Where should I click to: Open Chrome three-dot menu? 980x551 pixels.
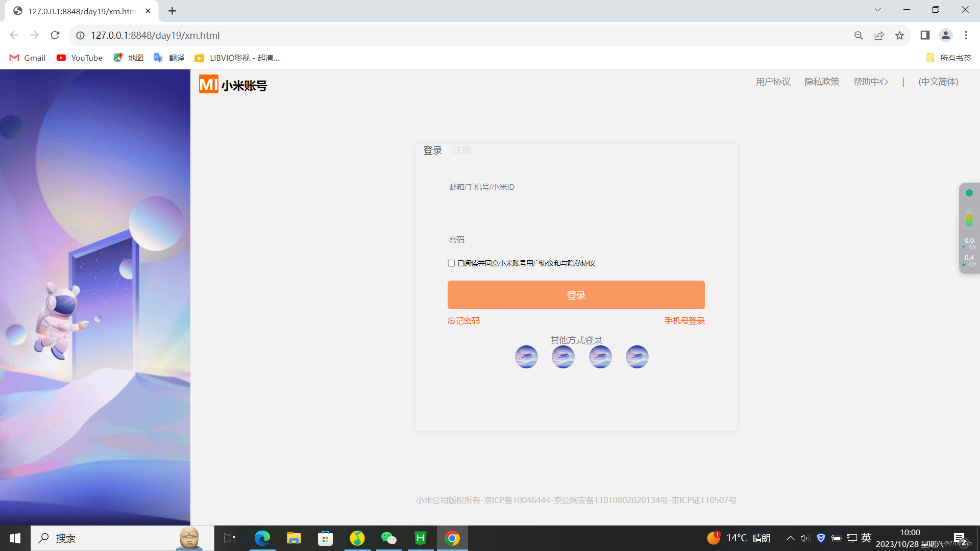(x=966, y=35)
